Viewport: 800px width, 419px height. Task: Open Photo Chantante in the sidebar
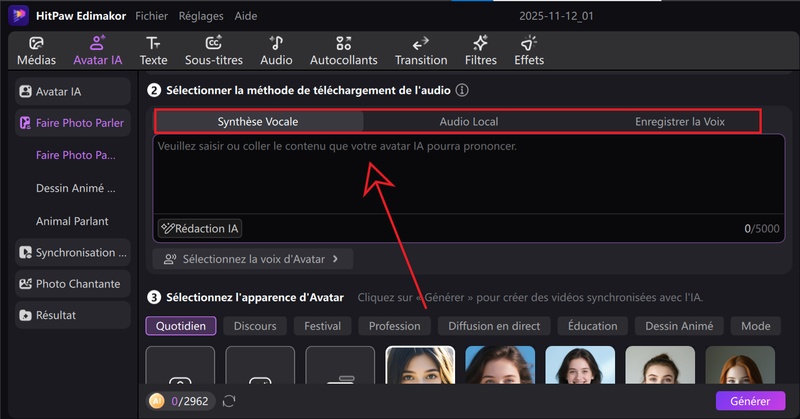click(73, 284)
